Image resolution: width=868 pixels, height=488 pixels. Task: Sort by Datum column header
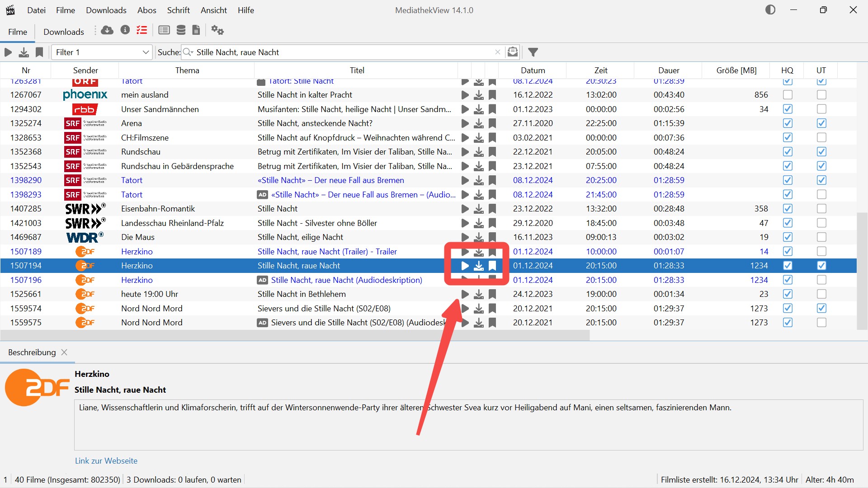533,70
